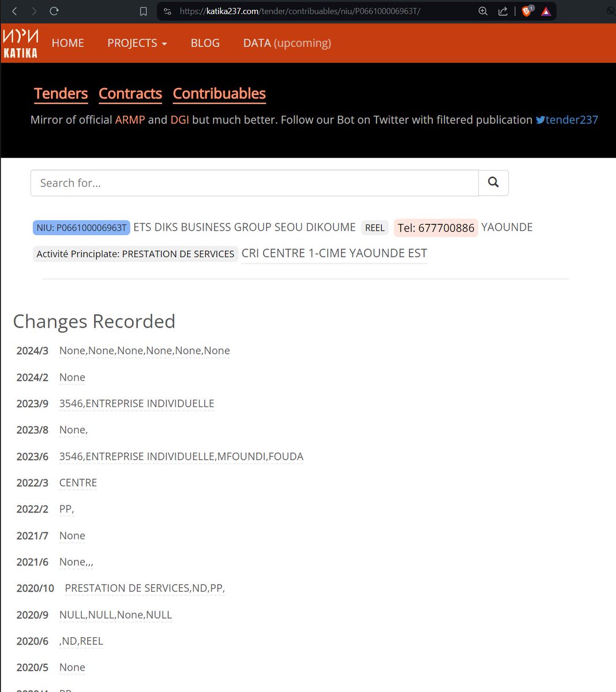This screenshot has height=692, width=616.
Task: Open the ARMP link
Action: (130, 119)
